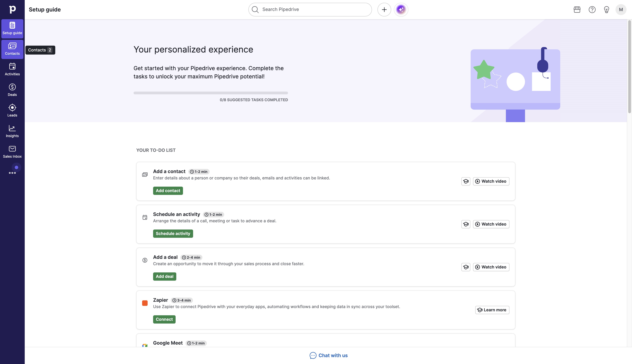Viewport: 632px width, 364px height.
Task: Click Connect for Zapier
Action: point(164,319)
